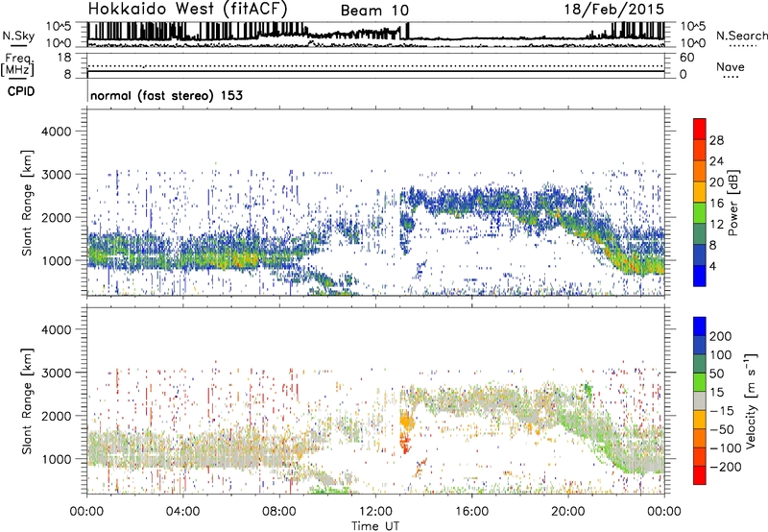Click the gray segment of the velocity color bar
The image size is (768, 532).
(700, 400)
